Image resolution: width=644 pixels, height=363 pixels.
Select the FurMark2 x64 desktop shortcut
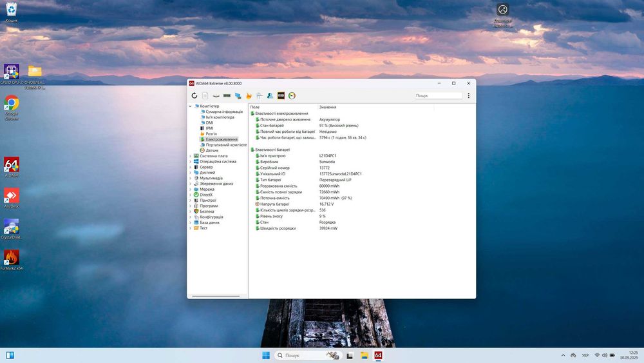click(12, 260)
